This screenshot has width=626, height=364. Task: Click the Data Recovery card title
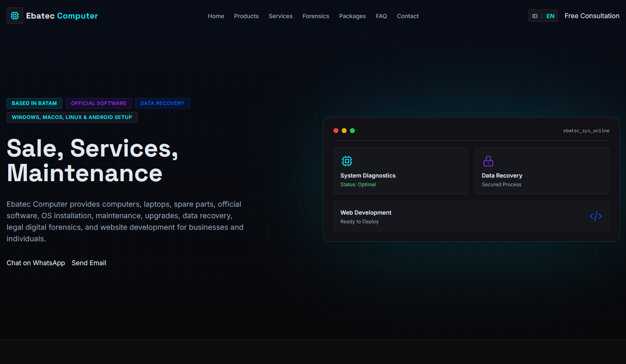(x=502, y=175)
